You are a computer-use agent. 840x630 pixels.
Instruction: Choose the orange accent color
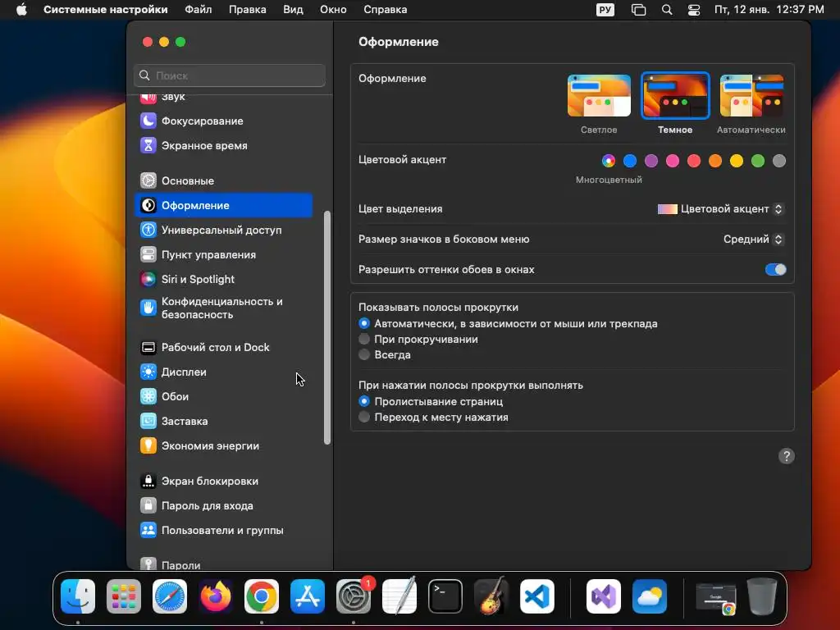click(x=715, y=161)
